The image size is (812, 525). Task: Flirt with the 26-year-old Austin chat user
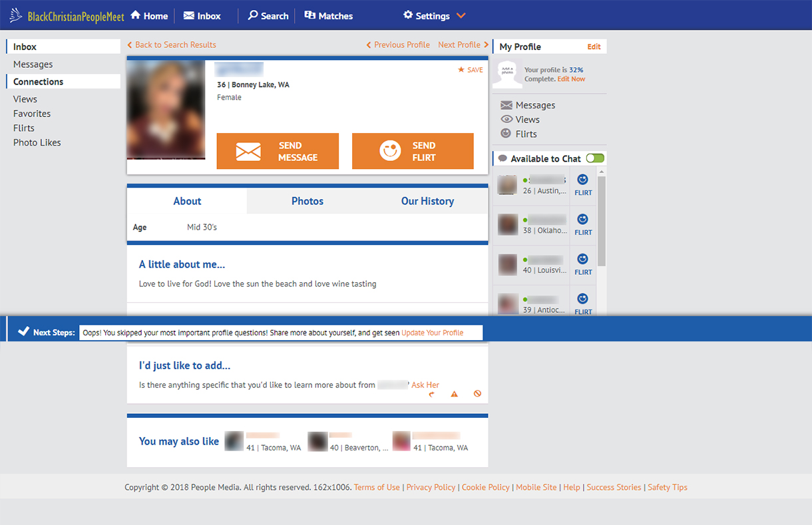click(583, 185)
